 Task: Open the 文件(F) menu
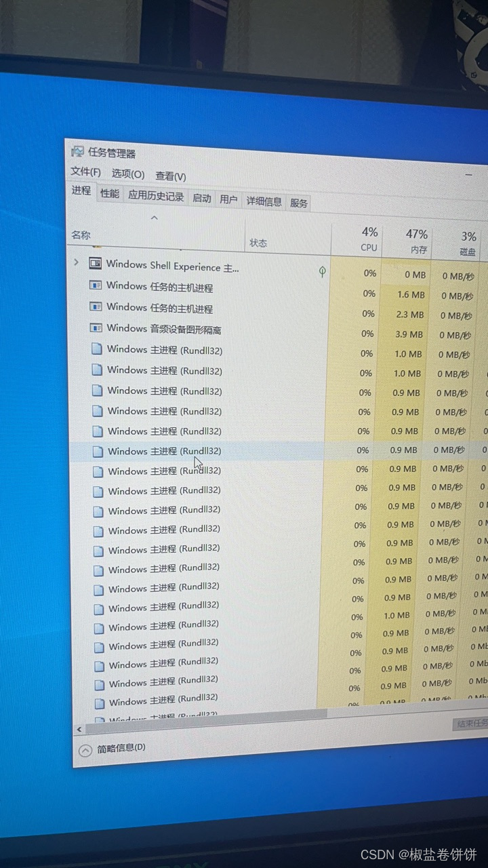point(85,172)
